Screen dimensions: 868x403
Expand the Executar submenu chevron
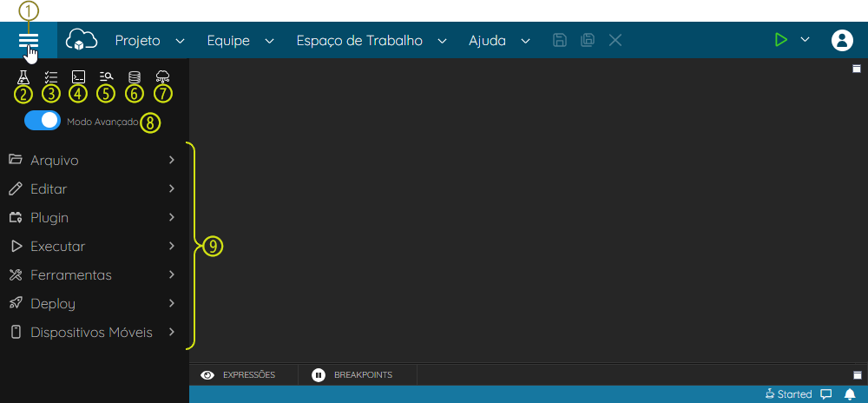point(172,246)
